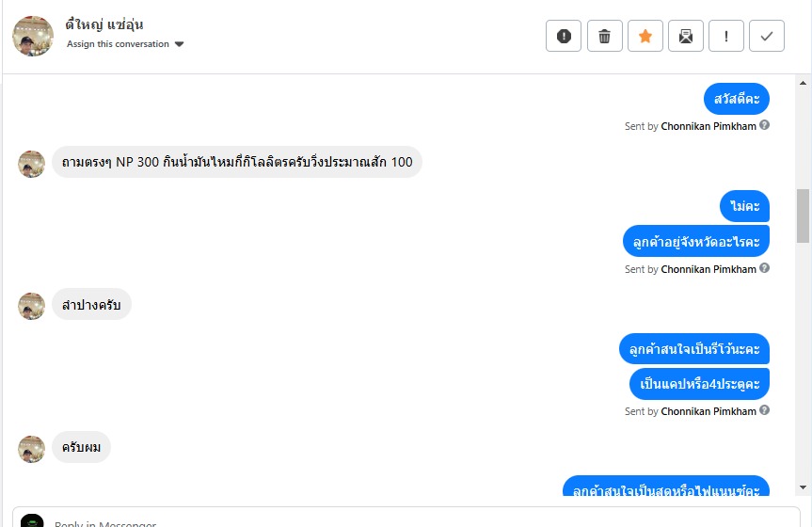The height and width of the screenshot is (527, 812).
Task: Click help icon under ลูกค้าอยู่จังหวัดอะไรคะ message
Action: [764, 268]
